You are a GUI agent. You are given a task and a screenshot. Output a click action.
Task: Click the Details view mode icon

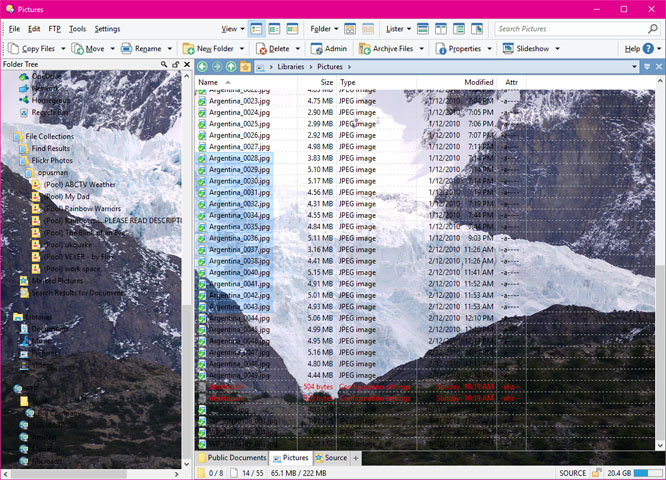(x=257, y=29)
